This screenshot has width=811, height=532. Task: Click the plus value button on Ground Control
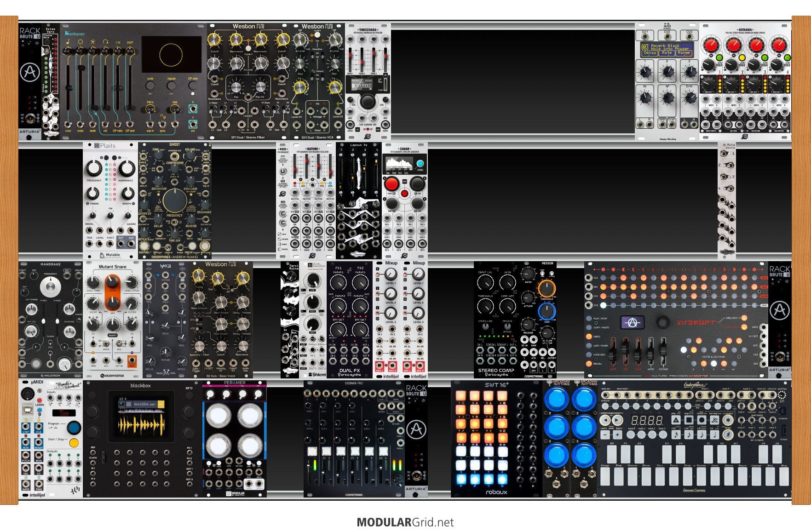(x=617, y=435)
